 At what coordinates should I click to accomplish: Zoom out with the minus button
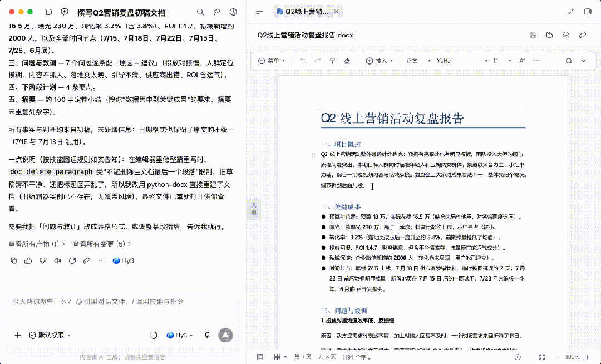coord(558,357)
